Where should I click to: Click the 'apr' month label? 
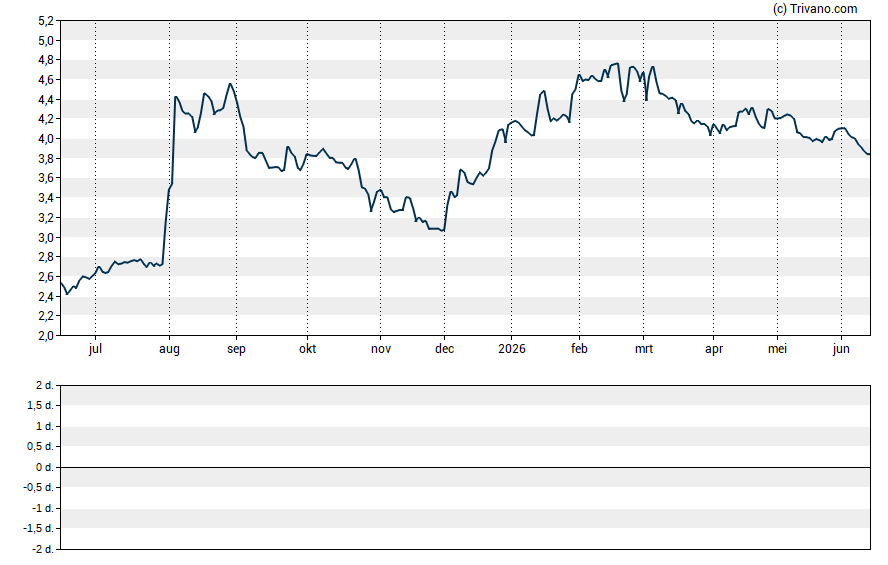(x=714, y=349)
